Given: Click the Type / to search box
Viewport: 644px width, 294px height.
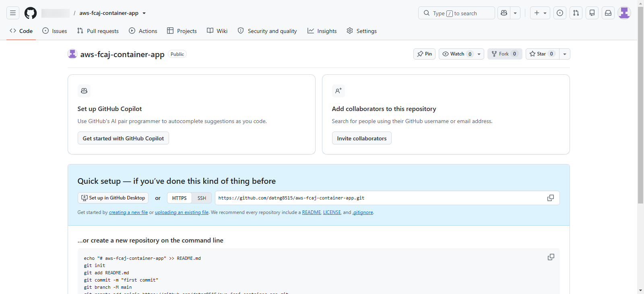Looking at the screenshot, I should point(456,13).
